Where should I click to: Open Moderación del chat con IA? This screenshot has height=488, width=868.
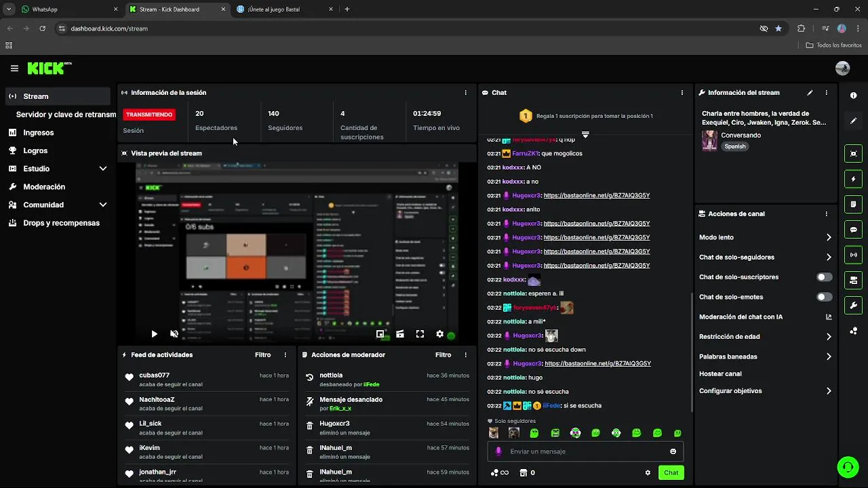(765, 317)
